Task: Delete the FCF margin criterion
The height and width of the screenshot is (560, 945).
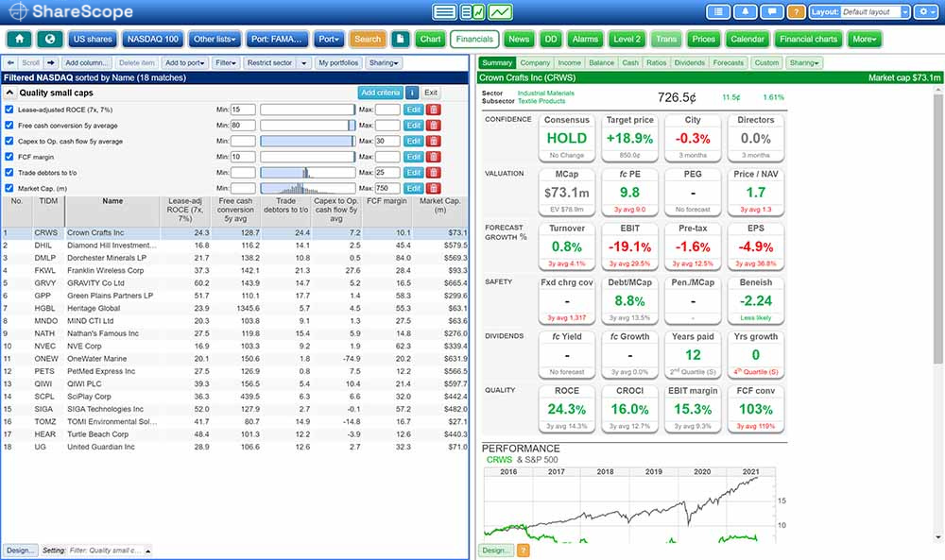Action: [x=434, y=157]
